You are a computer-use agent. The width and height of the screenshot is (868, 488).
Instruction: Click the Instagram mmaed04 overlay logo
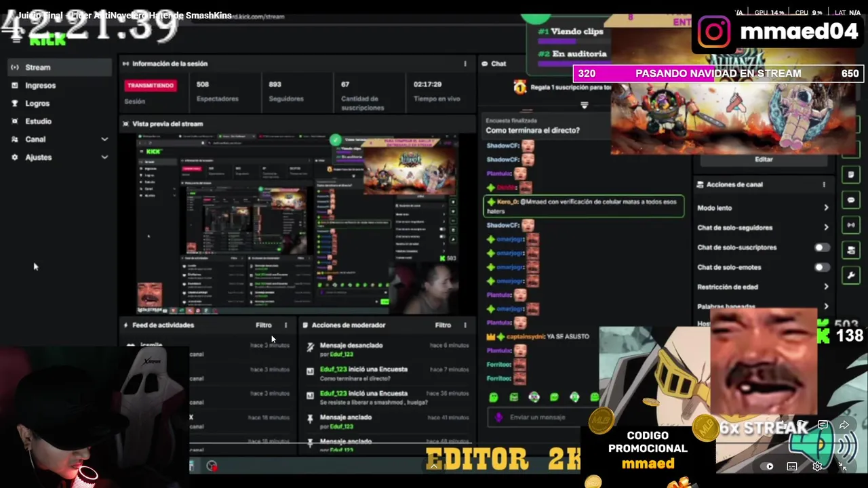click(x=713, y=32)
